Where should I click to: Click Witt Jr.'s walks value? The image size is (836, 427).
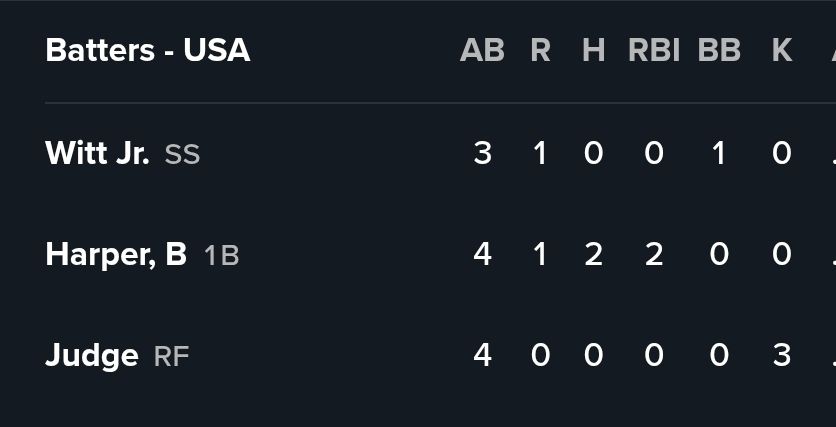point(718,153)
